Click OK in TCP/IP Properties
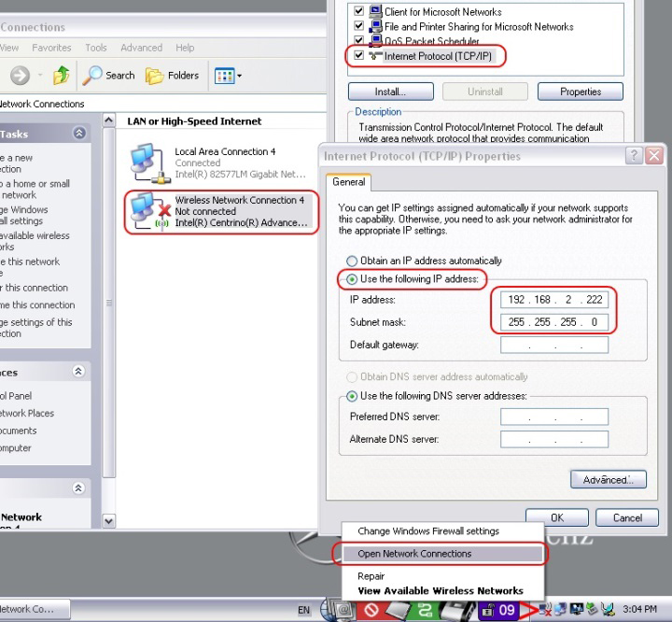This screenshot has height=622, width=672. [557, 517]
